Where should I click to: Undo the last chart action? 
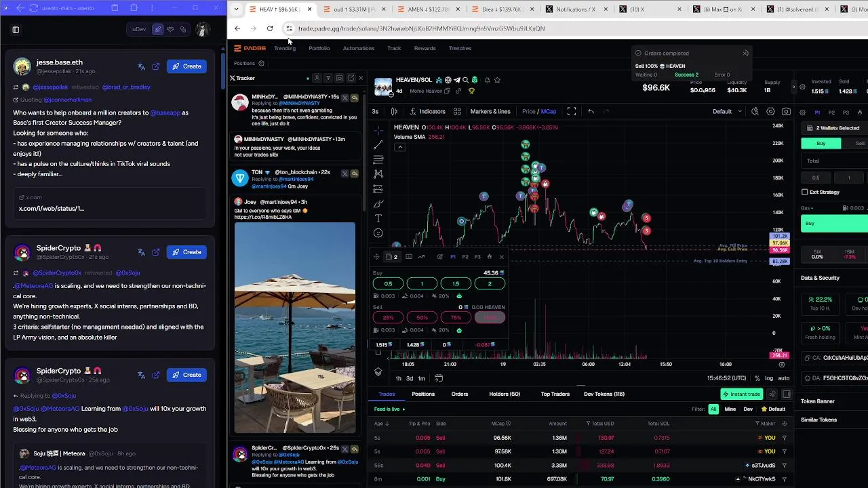(x=591, y=112)
